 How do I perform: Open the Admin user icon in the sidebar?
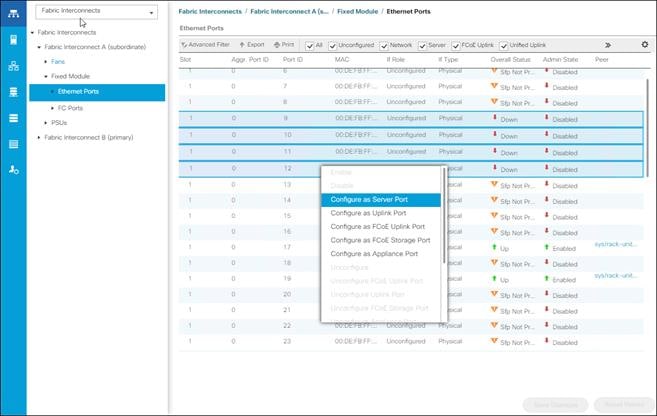(x=13, y=170)
